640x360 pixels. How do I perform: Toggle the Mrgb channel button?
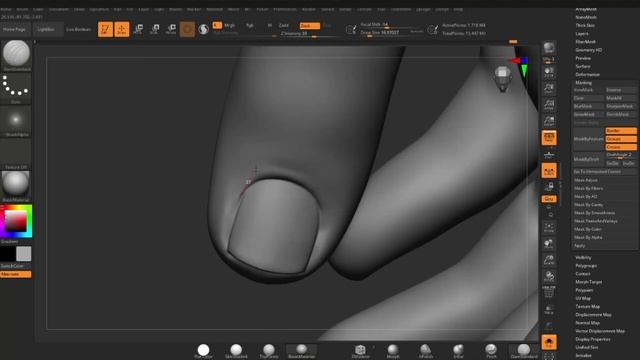coord(229,25)
